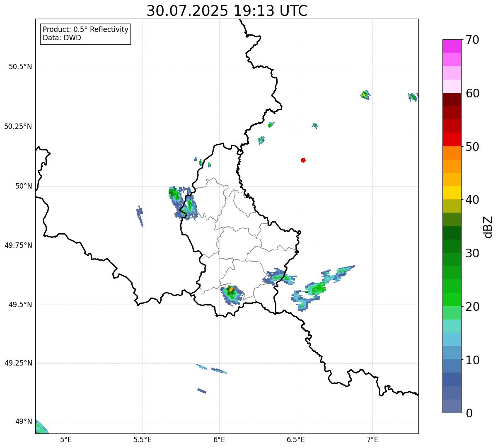Click the 49.25°N latitude label

[x=18, y=363]
